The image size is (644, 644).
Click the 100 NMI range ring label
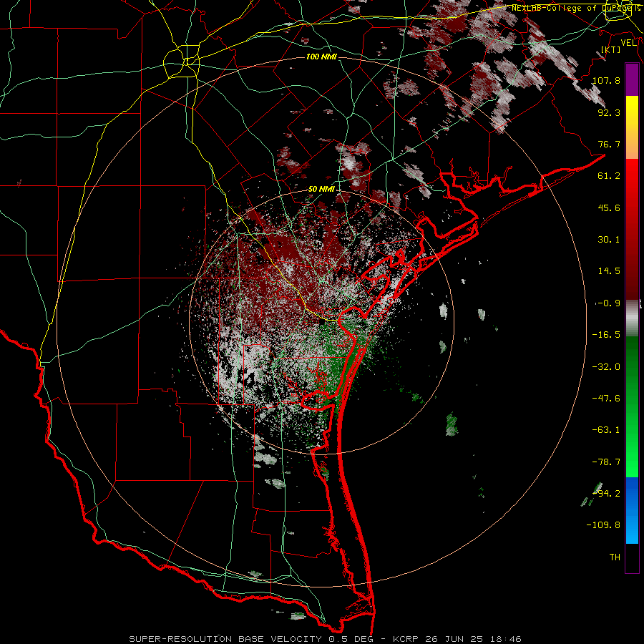pyautogui.click(x=321, y=57)
